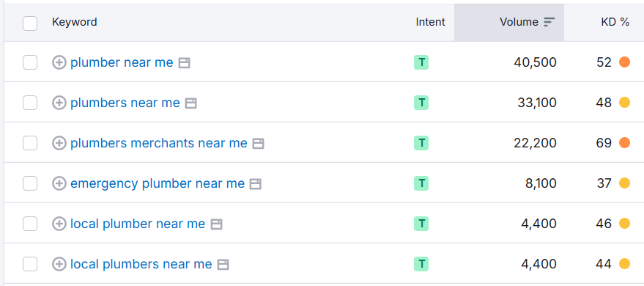Tick the 'local plumbers near me' checkbox

(x=30, y=264)
